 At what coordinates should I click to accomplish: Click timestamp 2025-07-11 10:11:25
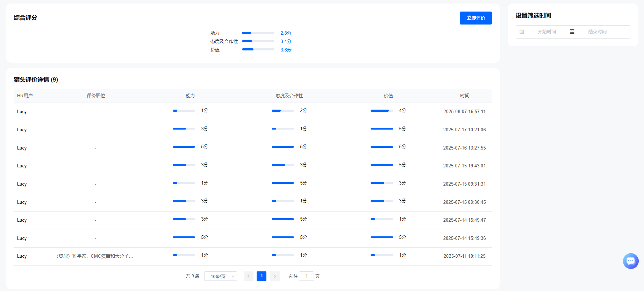pyautogui.click(x=465, y=256)
